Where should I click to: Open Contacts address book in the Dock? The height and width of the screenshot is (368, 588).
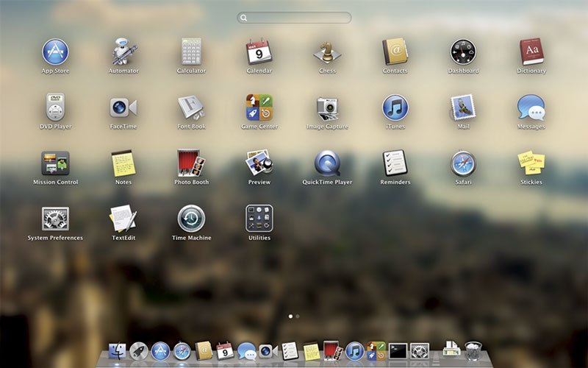[x=204, y=351]
